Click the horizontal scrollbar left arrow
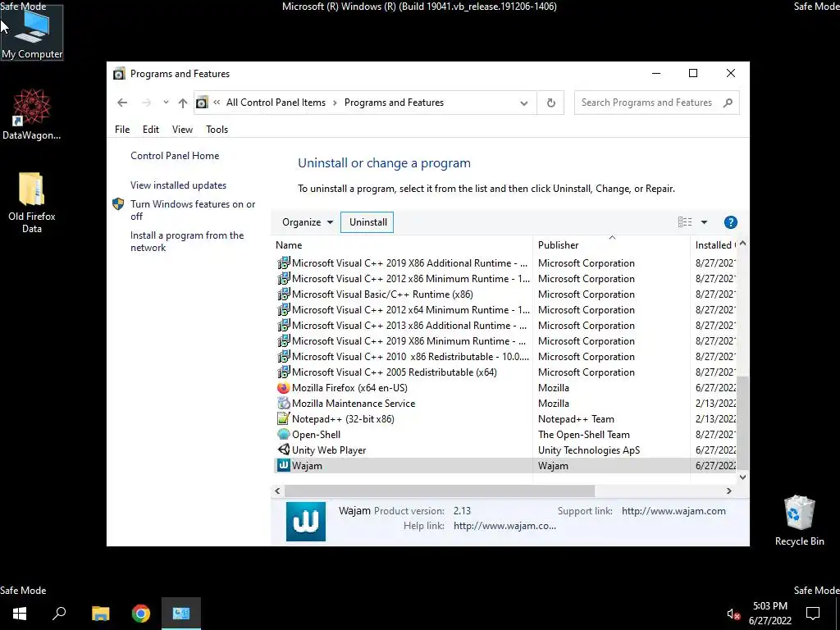The height and width of the screenshot is (630, 840). [x=277, y=491]
